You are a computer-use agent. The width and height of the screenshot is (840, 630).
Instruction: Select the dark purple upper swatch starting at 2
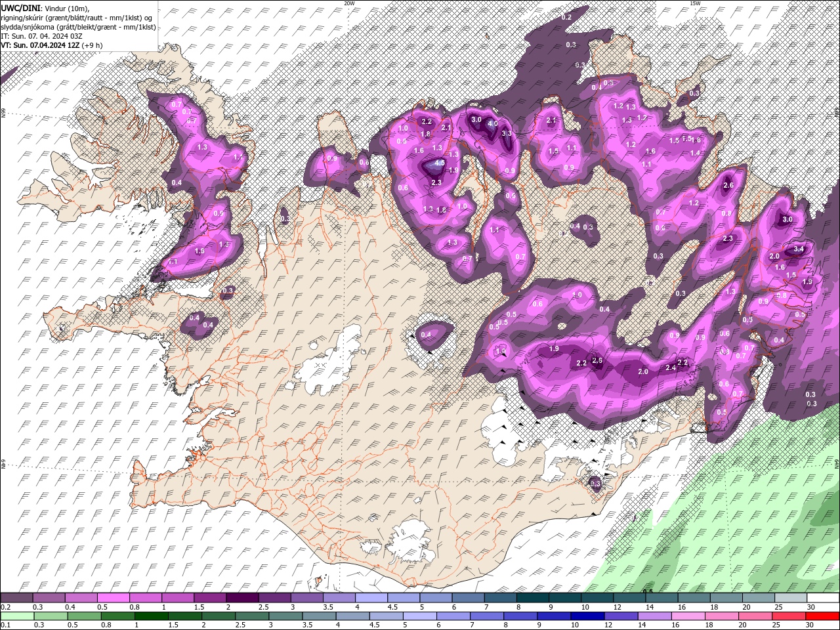point(241,598)
